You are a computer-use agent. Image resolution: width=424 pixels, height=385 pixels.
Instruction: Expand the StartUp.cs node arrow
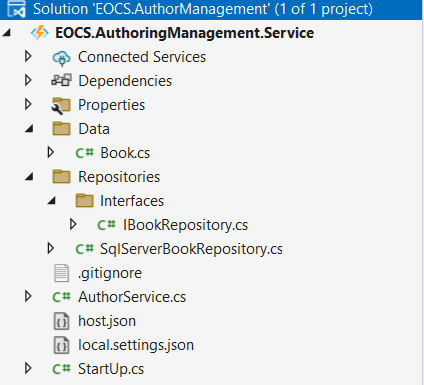[x=28, y=368]
